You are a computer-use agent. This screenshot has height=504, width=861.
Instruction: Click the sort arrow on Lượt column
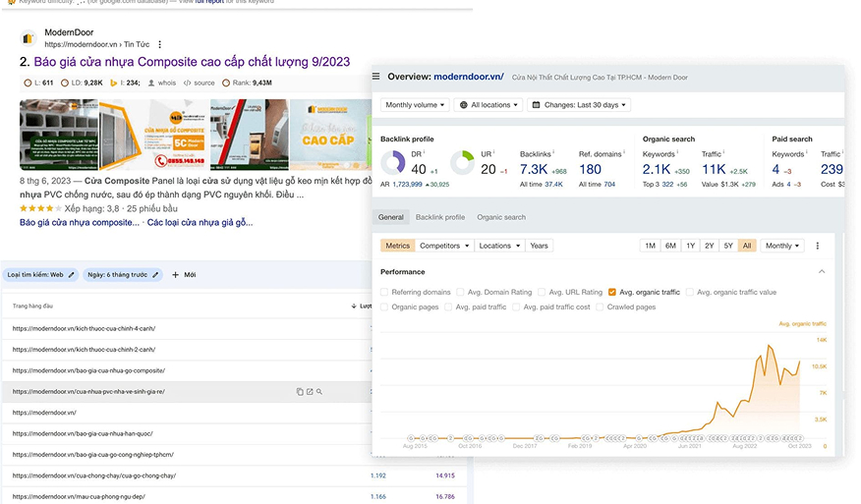[x=354, y=306]
